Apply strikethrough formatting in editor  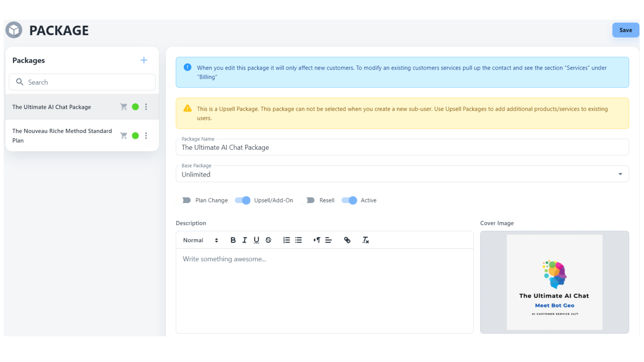(268, 240)
